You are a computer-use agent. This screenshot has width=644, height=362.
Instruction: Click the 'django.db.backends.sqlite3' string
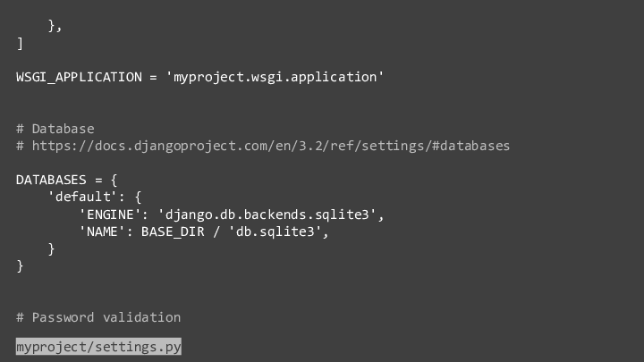point(267,215)
